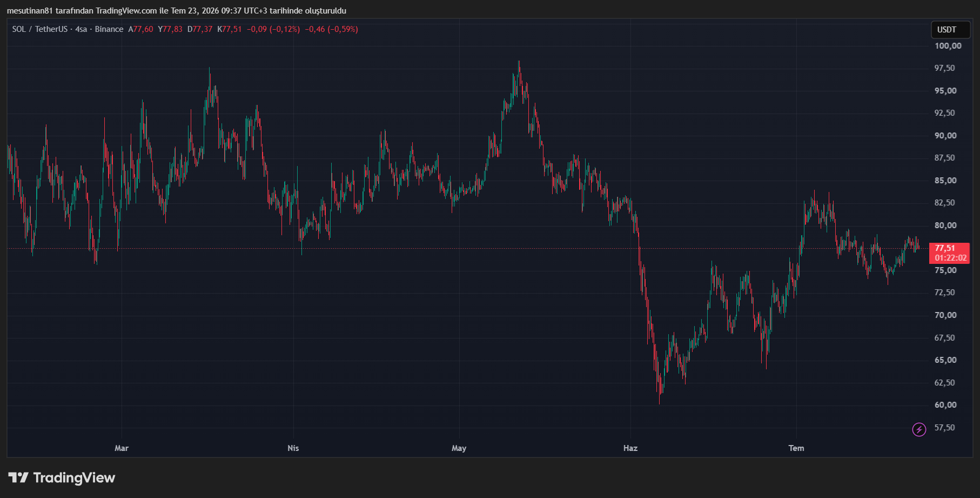Click the Binance exchange label
The image size is (980, 498).
(x=109, y=29)
